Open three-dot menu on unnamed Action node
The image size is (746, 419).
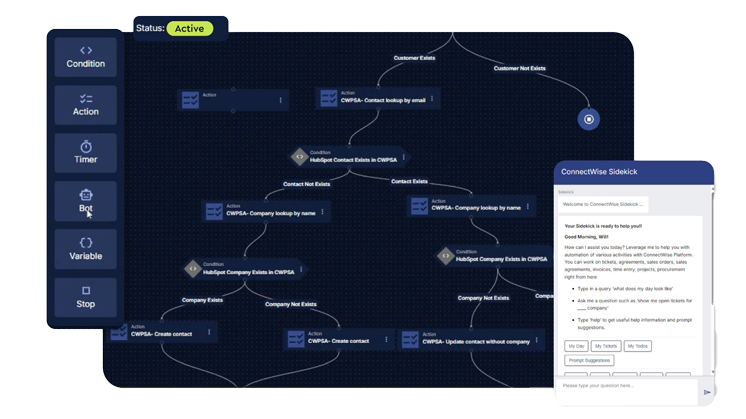(x=280, y=100)
